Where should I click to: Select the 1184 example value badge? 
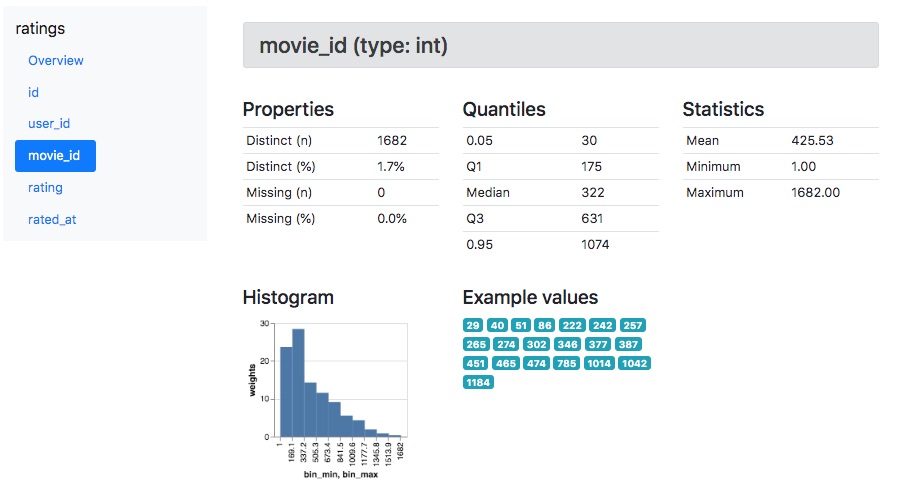(x=478, y=382)
